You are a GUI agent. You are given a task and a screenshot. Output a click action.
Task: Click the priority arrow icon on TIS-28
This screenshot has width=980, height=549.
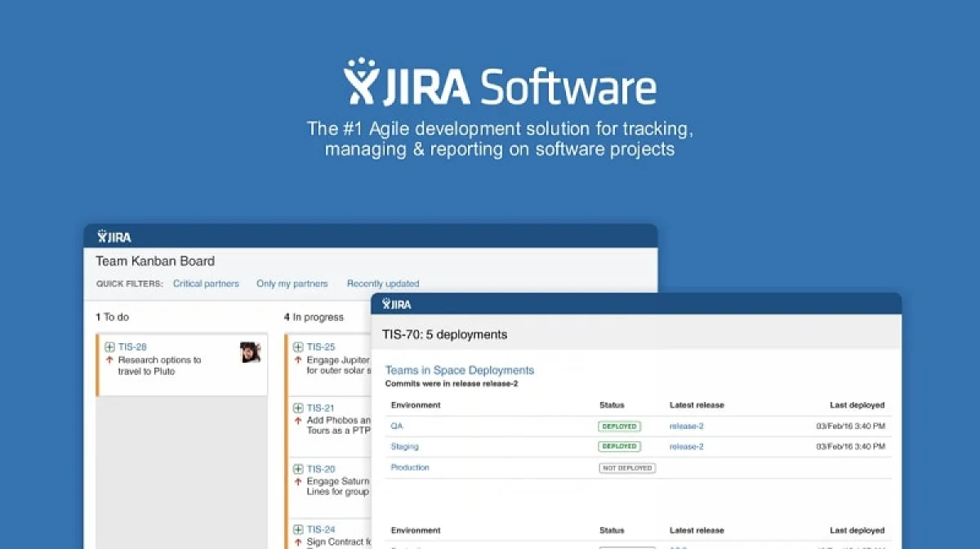(x=109, y=359)
